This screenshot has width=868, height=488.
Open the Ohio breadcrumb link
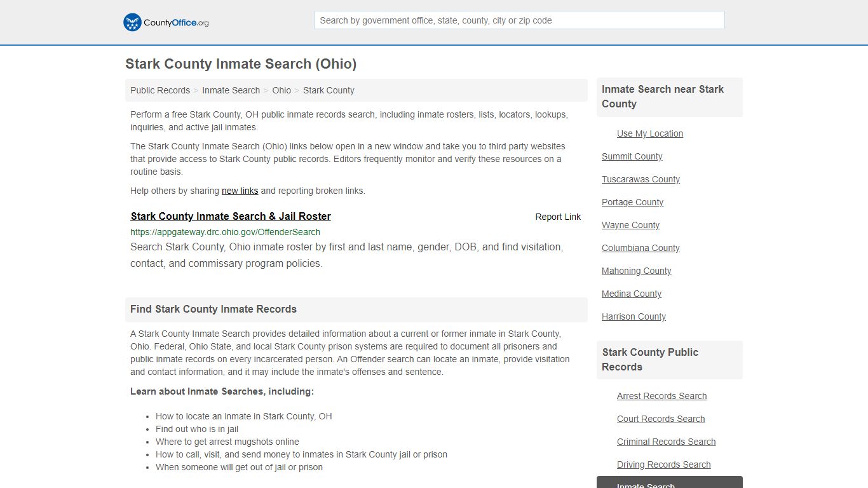click(x=281, y=90)
